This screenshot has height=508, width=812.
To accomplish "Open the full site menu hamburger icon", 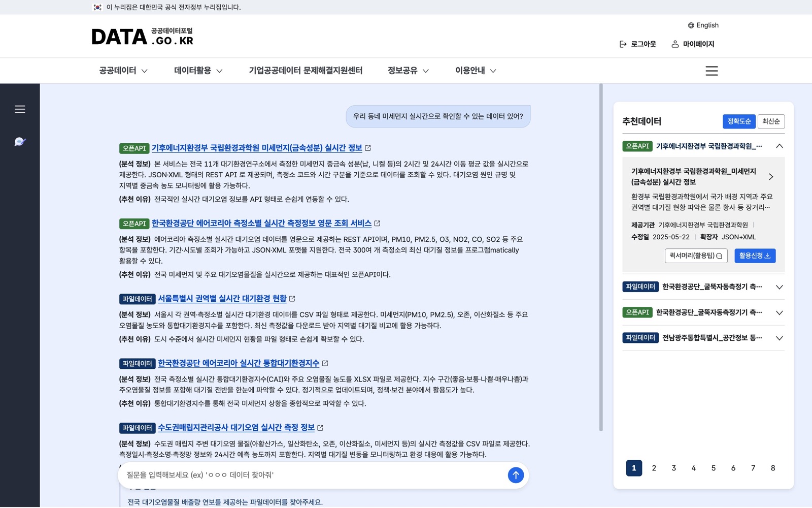I will pyautogui.click(x=712, y=71).
